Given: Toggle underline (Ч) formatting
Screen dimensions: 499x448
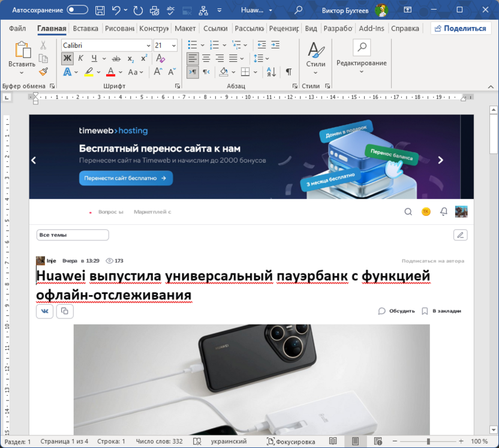Looking at the screenshot, I should pos(94,59).
